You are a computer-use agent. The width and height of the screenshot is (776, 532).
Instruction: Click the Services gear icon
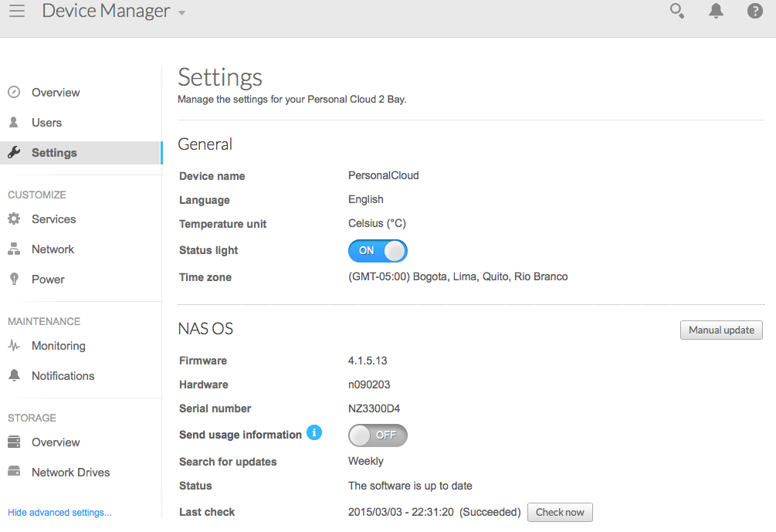click(15, 219)
